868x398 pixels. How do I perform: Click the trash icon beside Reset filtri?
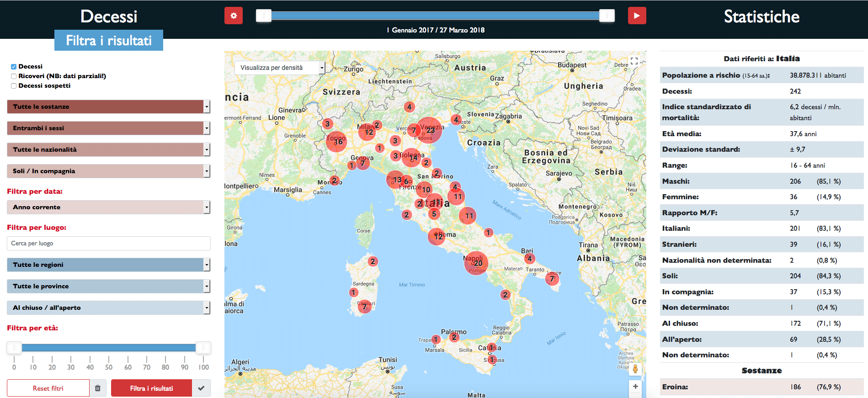click(x=98, y=388)
